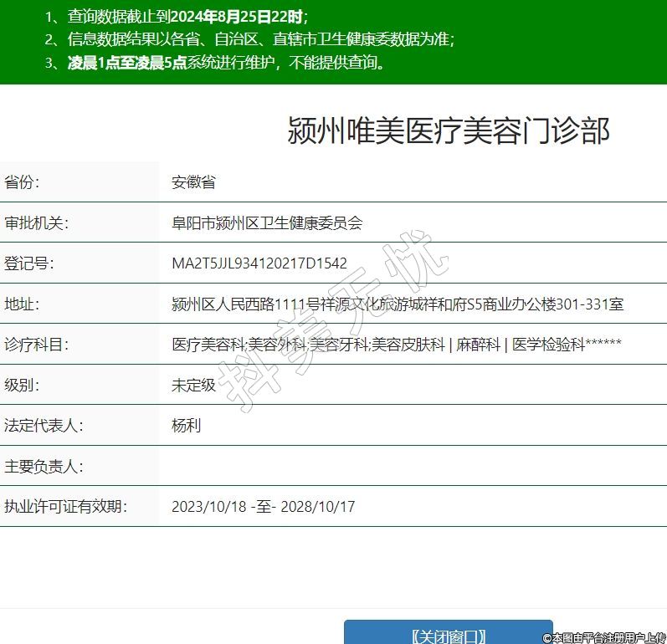Select the validity period 2023/10/18 -至- 2028/10/17
667x644 pixels.
coord(263,507)
